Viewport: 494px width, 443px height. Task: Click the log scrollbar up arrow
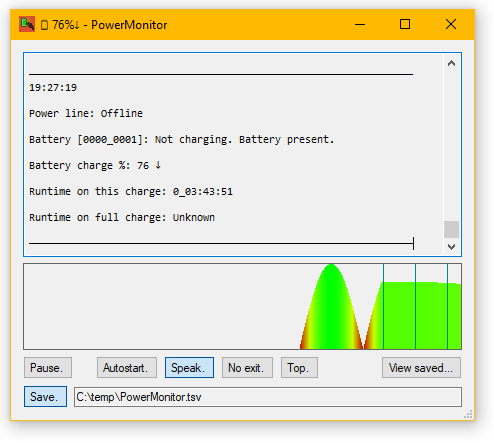click(x=451, y=63)
